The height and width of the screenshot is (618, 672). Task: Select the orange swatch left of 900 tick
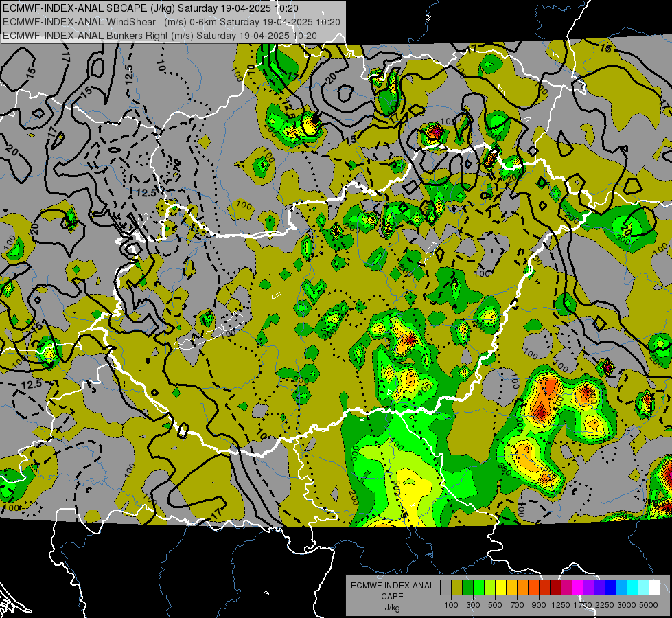pyautogui.click(x=522, y=588)
